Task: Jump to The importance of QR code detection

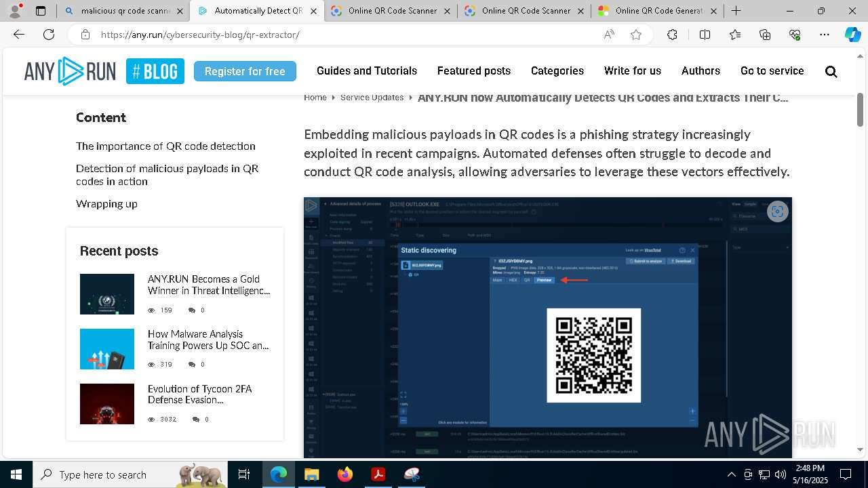Action: [165, 146]
